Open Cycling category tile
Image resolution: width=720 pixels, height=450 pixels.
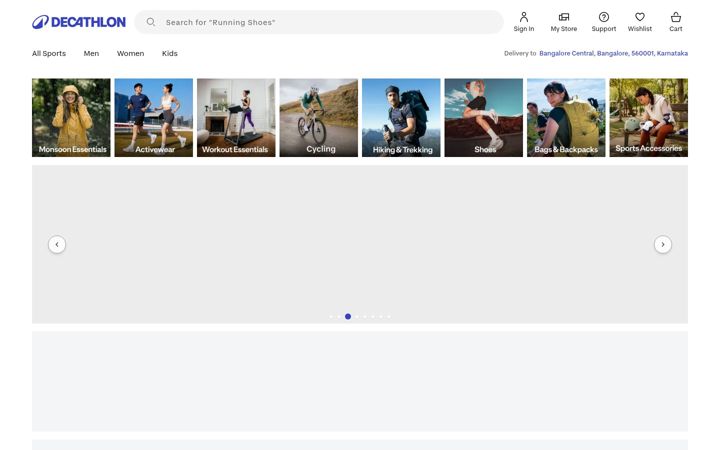tap(319, 118)
